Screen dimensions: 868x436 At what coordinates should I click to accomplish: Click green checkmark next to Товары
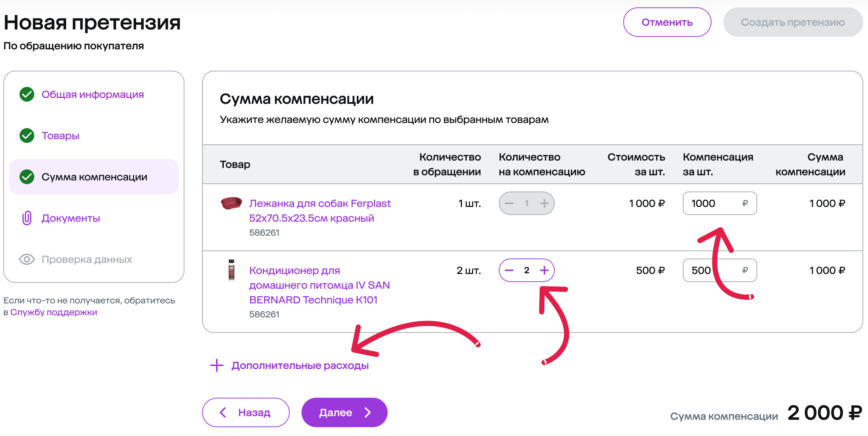click(27, 136)
